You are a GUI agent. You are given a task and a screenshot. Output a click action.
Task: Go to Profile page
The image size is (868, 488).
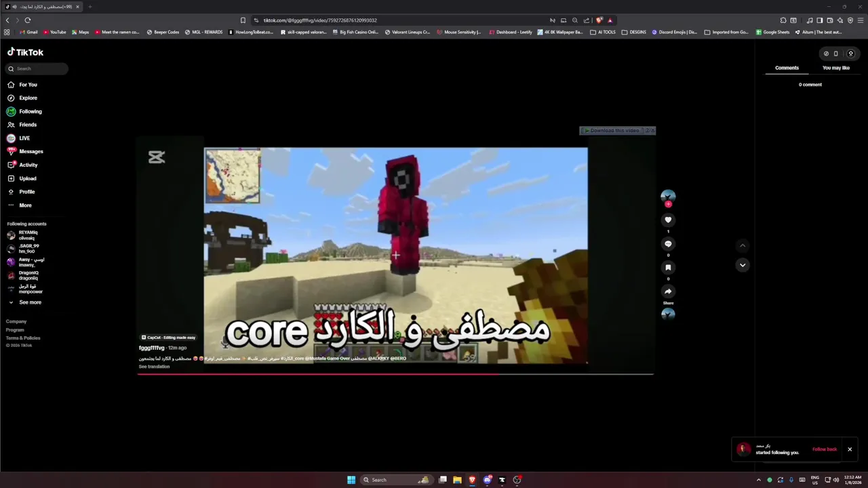tap(21, 192)
